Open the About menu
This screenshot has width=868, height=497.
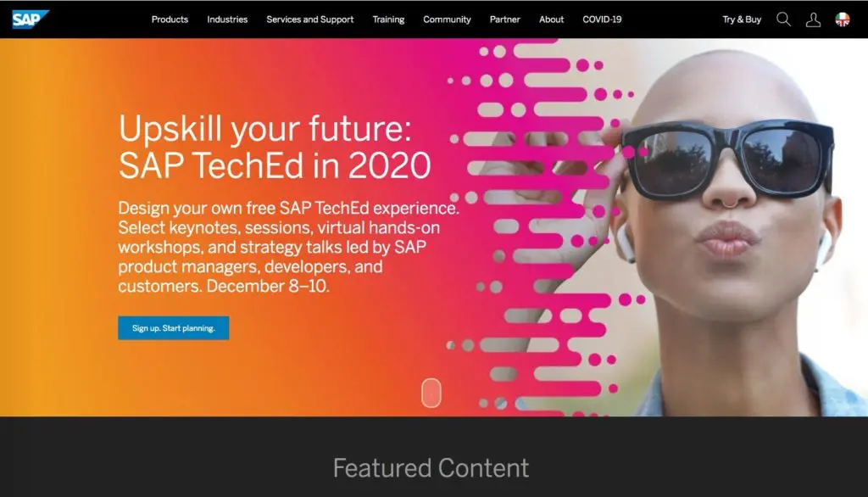[551, 20]
